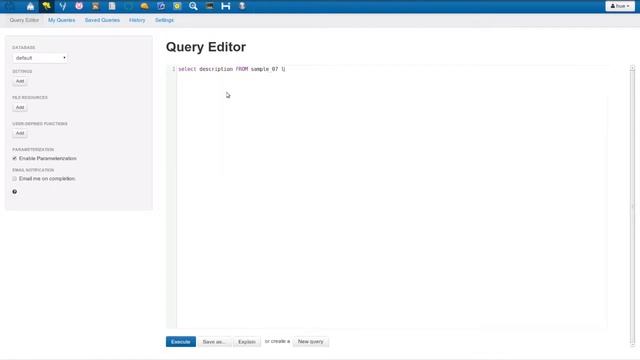Click the dark circle icon in top bar

coord(128,6)
